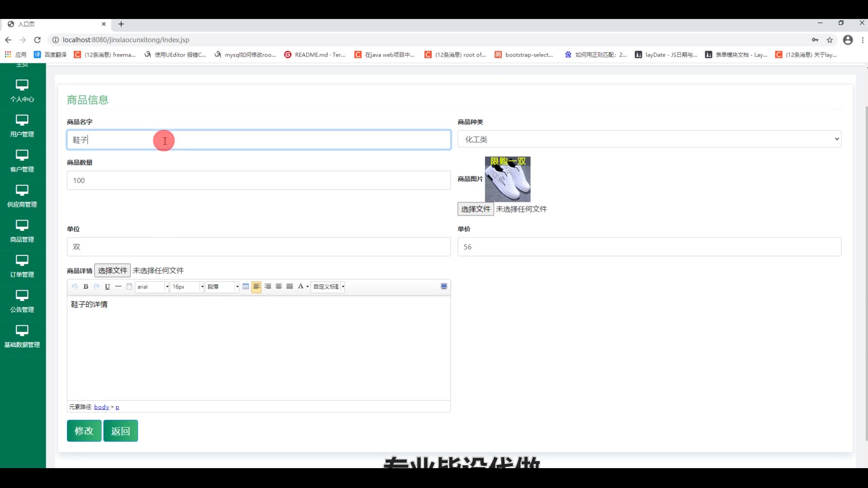
Task: Toggle center alignment in the editor
Action: (x=278, y=286)
